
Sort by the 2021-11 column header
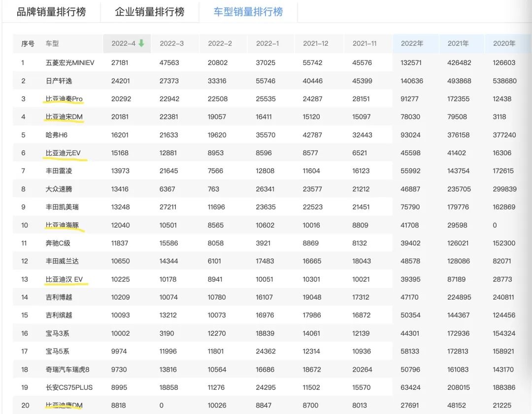(365, 43)
